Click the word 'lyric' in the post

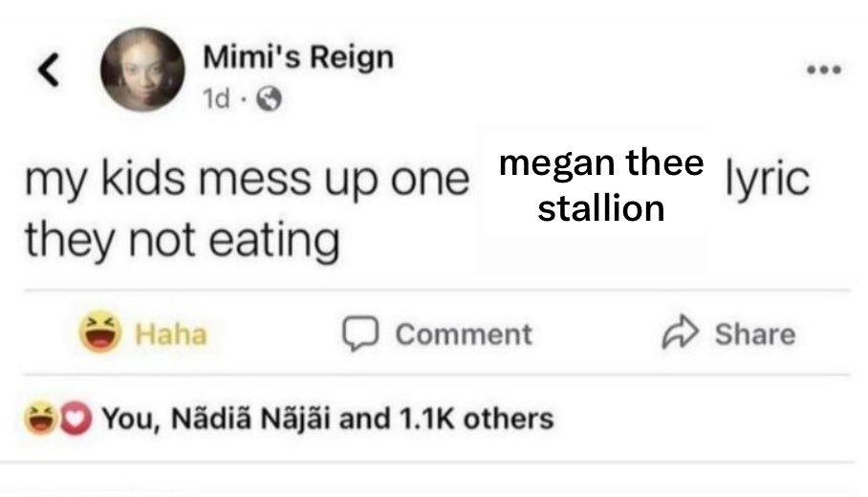coord(768,181)
